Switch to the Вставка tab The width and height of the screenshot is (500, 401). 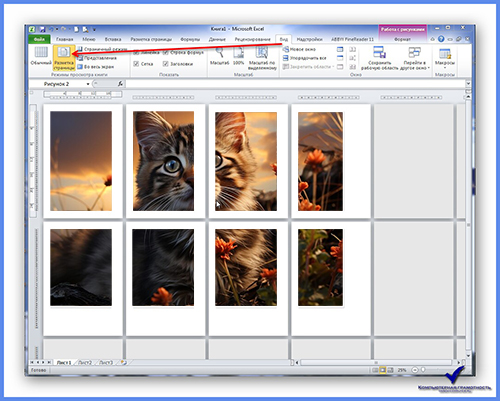(113, 39)
